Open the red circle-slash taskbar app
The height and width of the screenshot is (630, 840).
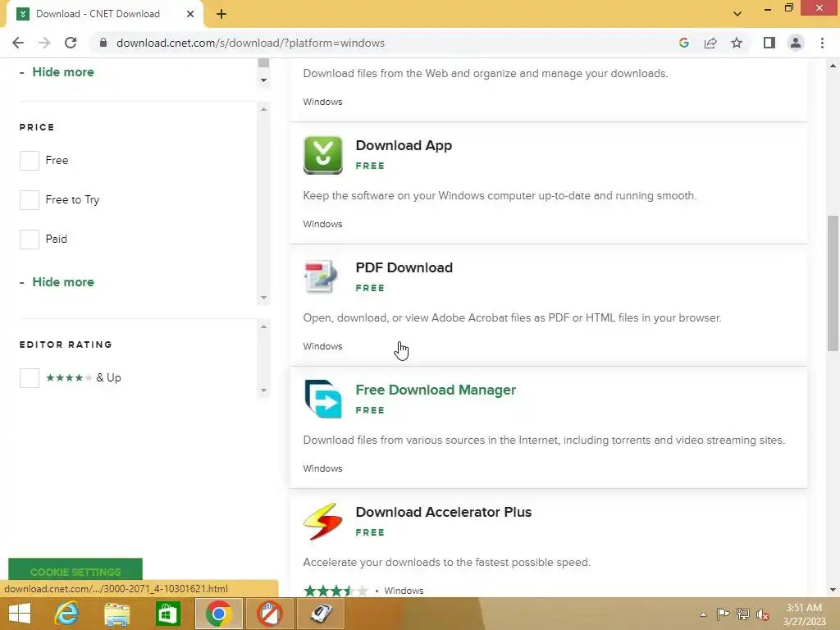(x=269, y=614)
